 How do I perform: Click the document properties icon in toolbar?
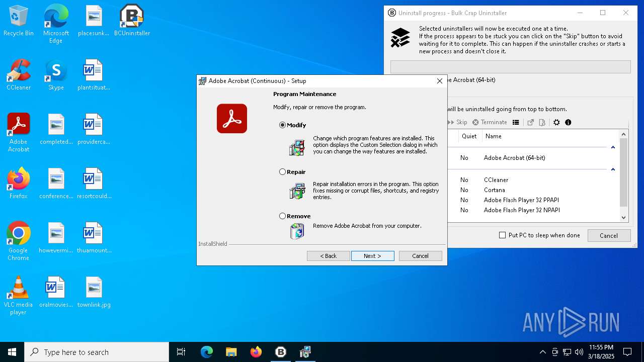click(542, 122)
